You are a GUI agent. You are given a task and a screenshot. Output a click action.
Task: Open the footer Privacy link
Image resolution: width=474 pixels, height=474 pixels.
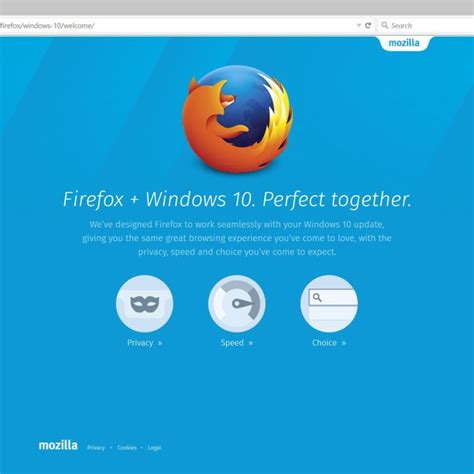click(96, 448)
